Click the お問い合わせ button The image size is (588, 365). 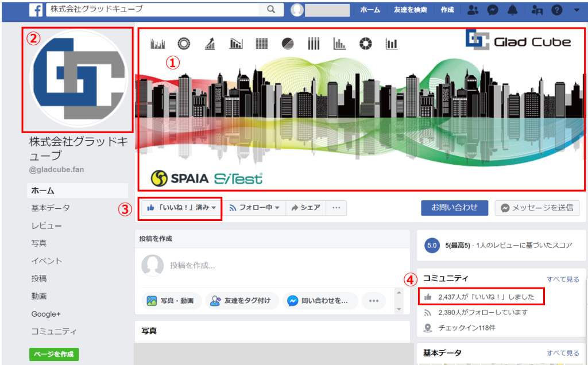tap(455, 208)
